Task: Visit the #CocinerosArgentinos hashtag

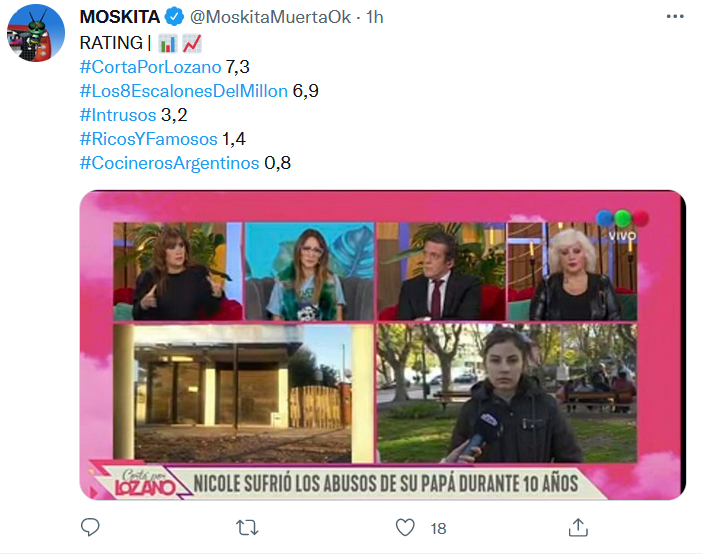Action: click(169, 163)
